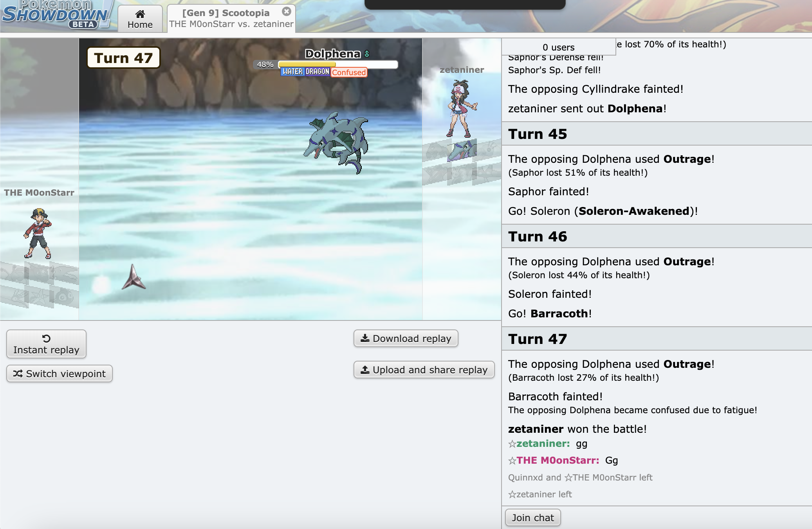The image size is (812, 529).
Task: Click the WATER type badge
Action: (x=292, y=72)
